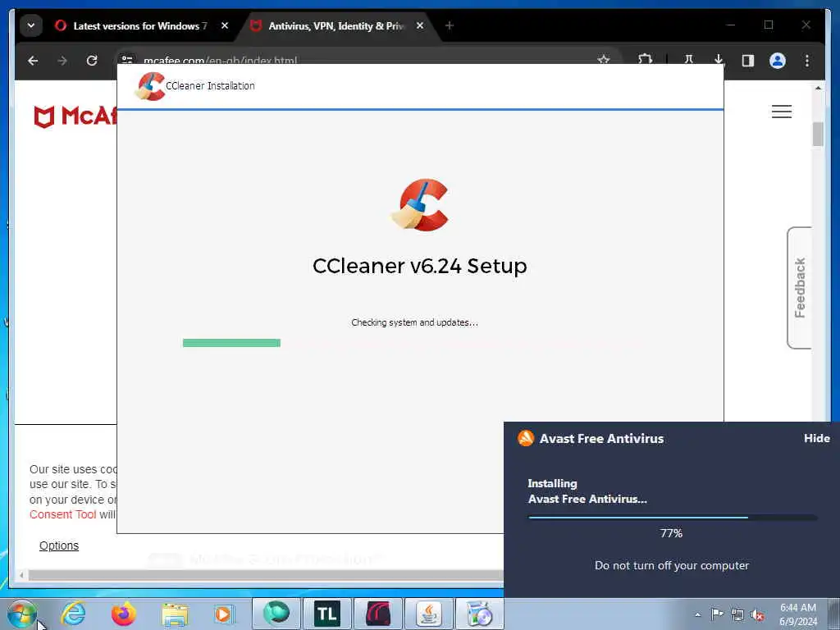Bookmark this page with the star icon
Image resolution: width=840 pixels, height=630 pixels.
pyautogui.click(x=604, y=59)
